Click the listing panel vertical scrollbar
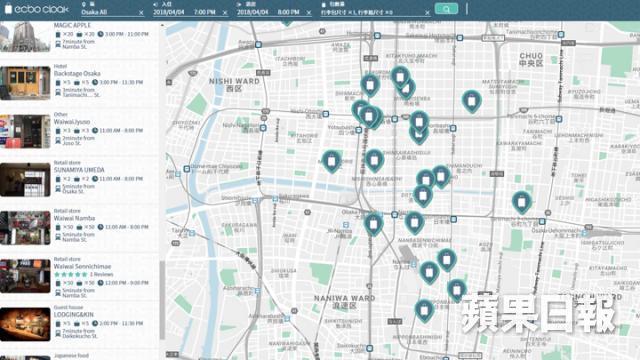This screenshot has height=360, width=640. [162, 300]
